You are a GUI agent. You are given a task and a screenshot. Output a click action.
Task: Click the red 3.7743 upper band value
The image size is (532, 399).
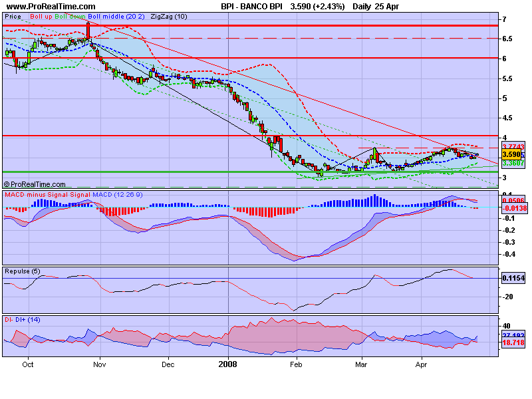[x=512, y=146]
